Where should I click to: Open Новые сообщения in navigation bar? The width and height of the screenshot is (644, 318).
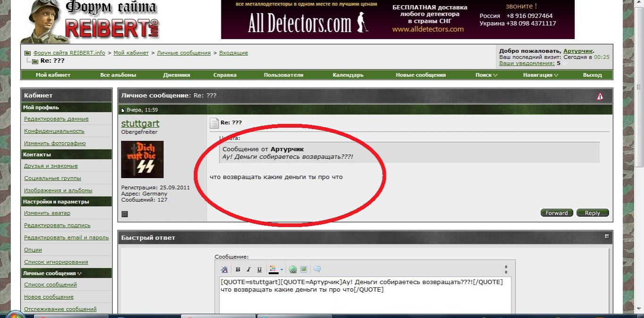pyautogui.click(x=420, y=75)
